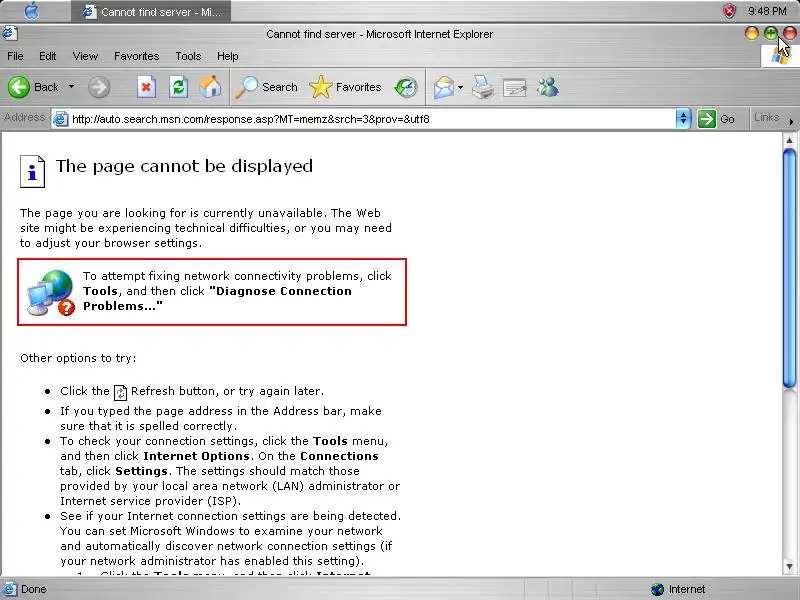Click the blue vertical scrollbar thumb
The width and height of the screenshot is (800, 600).
(789, 268)
